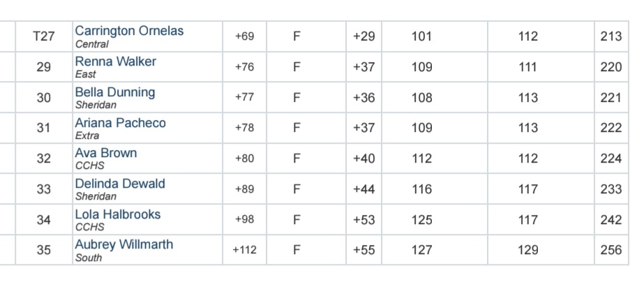Select the +112 overall score cell
This screenshot has width=644, height=296.
(x=245, y=250)
